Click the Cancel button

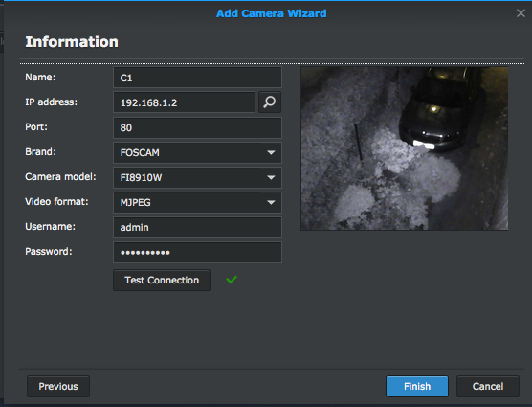coord(488,386)
